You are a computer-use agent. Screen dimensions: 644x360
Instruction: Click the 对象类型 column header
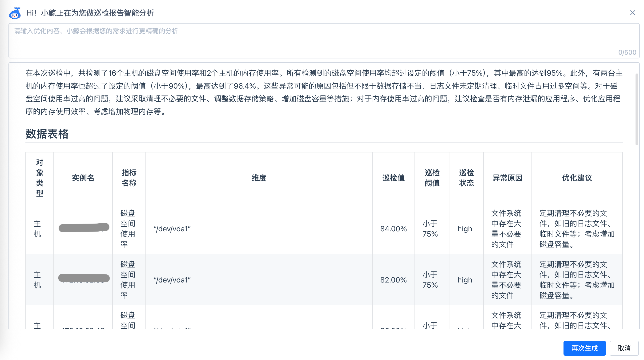(x=40, y=178)
